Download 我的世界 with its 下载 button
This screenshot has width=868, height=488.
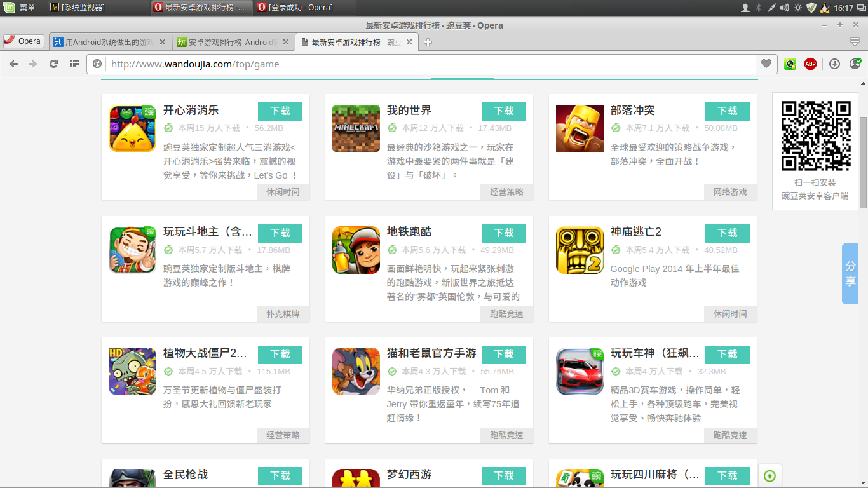click(x=503, y=111)
